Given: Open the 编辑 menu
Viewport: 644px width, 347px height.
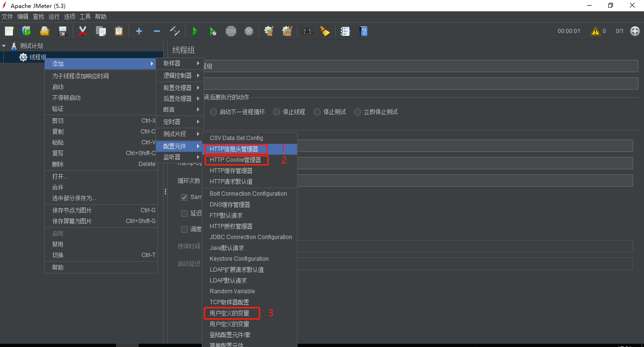Looking at the screenshot, I should pyautogui.click(x=23, y=17).
